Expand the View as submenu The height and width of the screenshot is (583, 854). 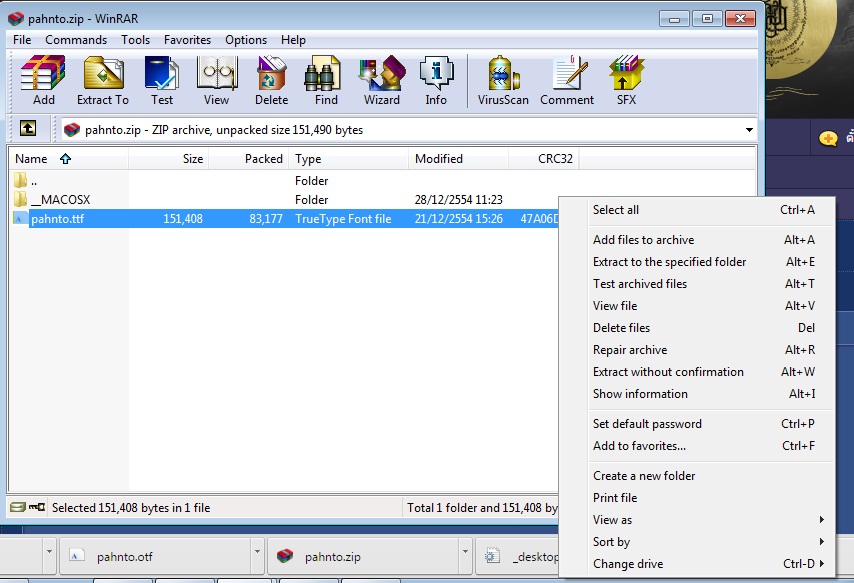822,519
